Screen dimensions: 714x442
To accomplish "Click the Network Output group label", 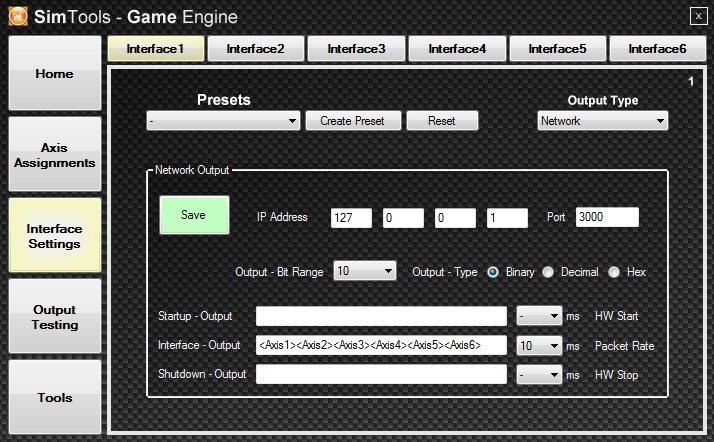I will pyautogui.click(x=192, y=170).
